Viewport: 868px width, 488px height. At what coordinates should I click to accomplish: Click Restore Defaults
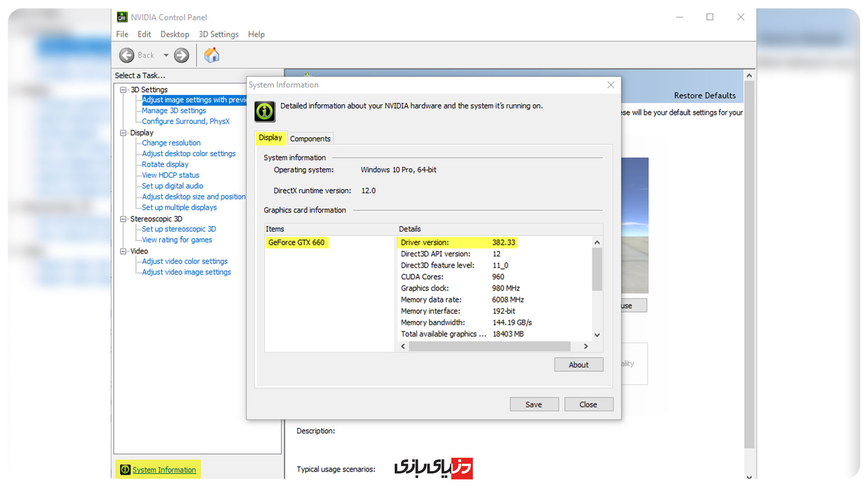coord(705,95)
